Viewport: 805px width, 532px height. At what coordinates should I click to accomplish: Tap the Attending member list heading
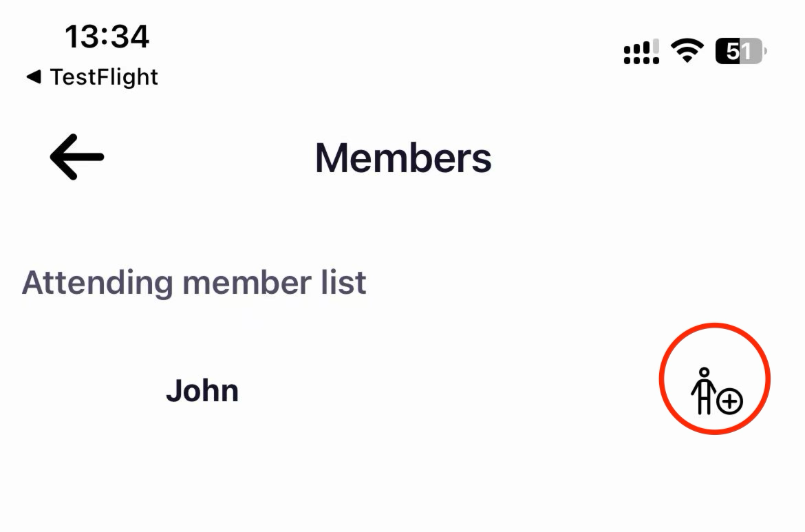pyautogui.click(x=194, y=282)
